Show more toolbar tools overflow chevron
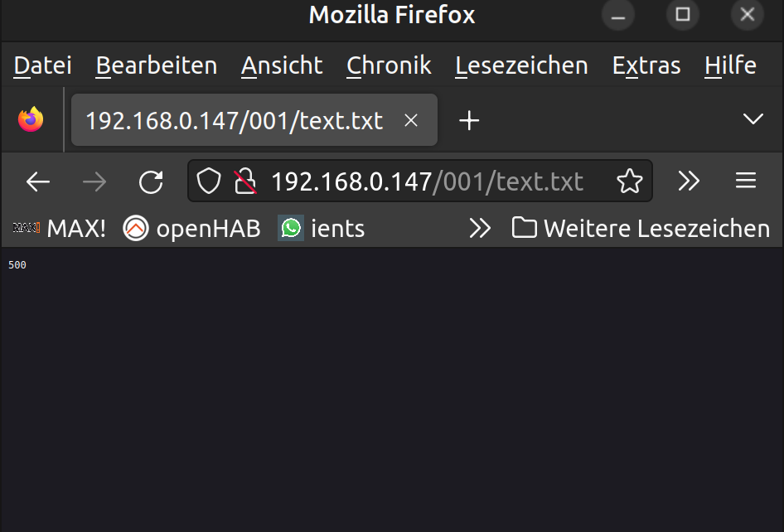The image size is (784, 532). [x=689, y=181]
